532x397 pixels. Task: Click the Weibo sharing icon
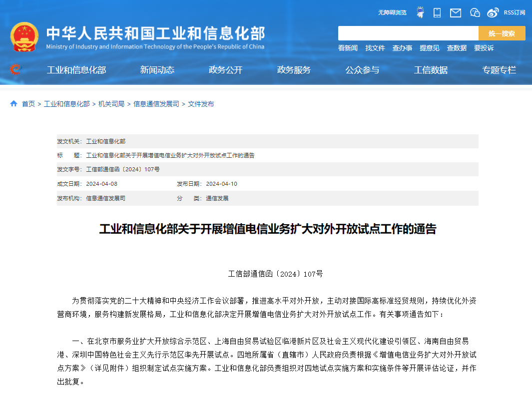click(493, 12)
